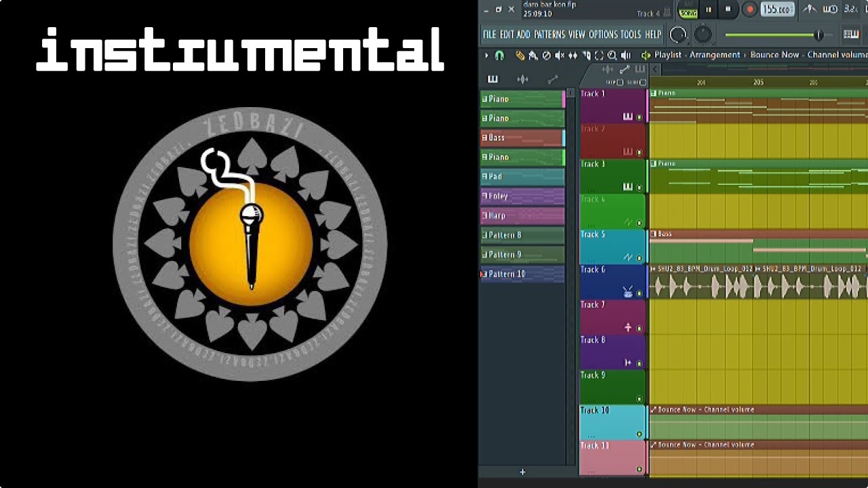
Task: Select the pencil Draw tool
Action: [x=520, y=56]
